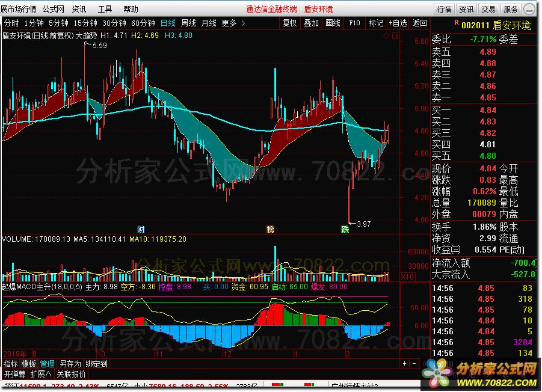Click the red R icon near stock code
Viewport: 542px width, 392px height.
(x=457, y=23)
